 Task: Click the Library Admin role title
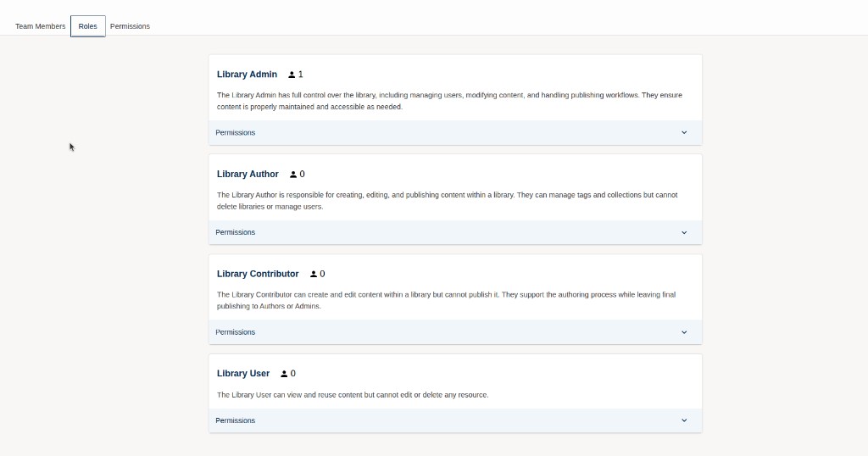(247, 74)
